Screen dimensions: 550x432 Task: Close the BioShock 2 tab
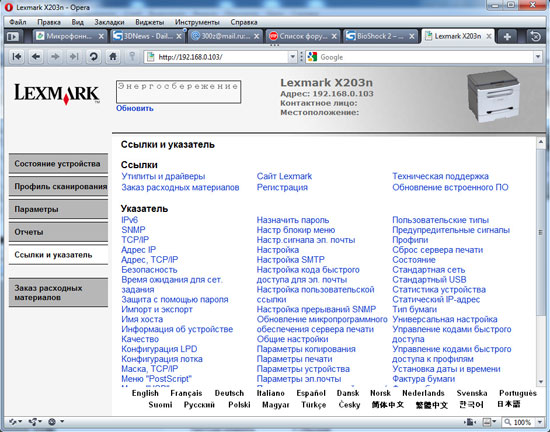(412, 36)
